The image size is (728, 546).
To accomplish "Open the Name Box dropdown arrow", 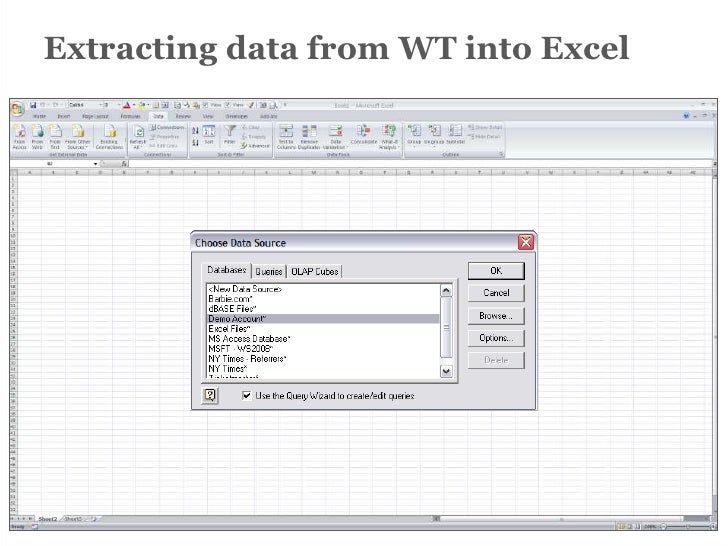I will [95, 164].
